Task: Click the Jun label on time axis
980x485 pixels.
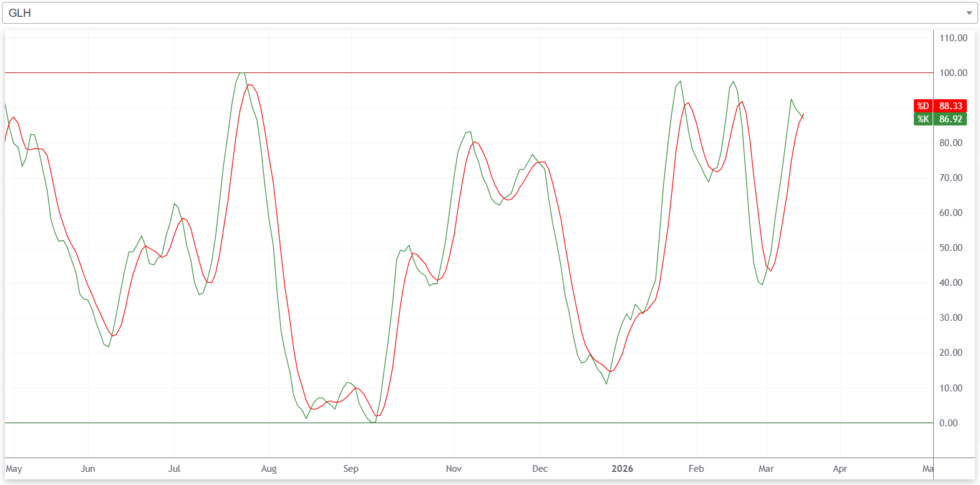Action: point(88,469)
